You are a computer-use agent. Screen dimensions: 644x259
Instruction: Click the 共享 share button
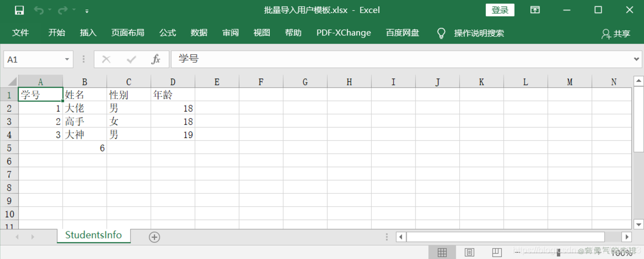tap(616, 33)
